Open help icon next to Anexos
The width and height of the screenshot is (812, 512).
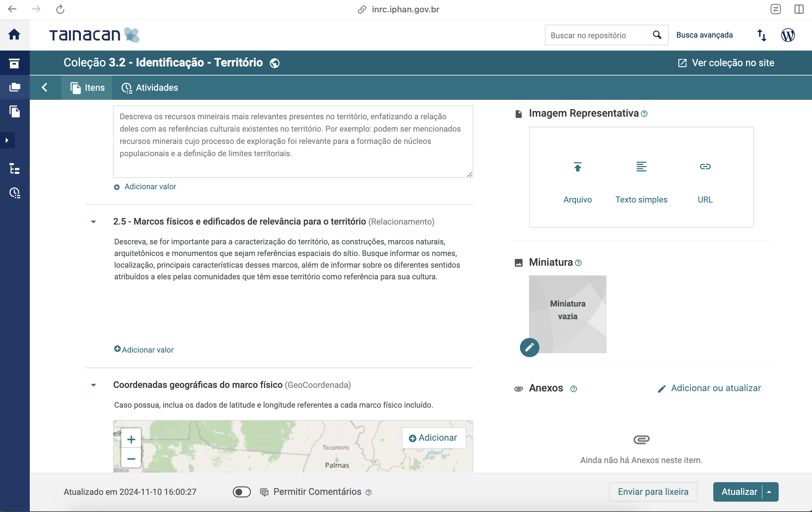[573, 389]
